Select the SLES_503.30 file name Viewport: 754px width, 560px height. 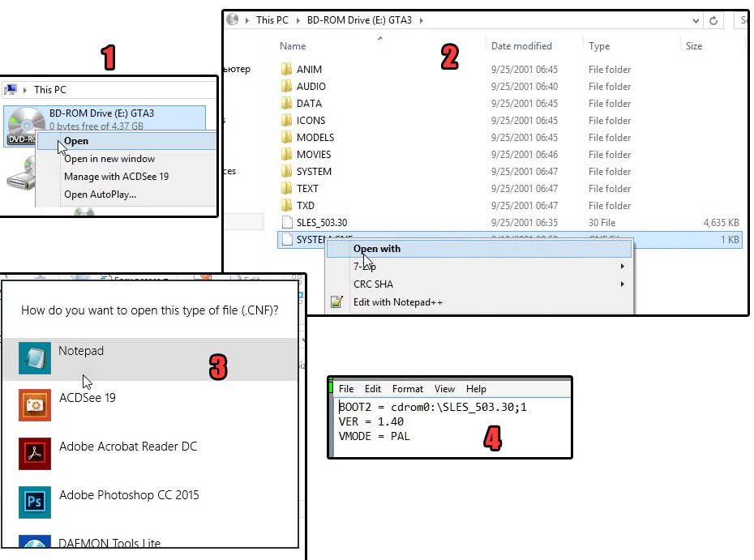pyautogui.click(x=322, y=223)
